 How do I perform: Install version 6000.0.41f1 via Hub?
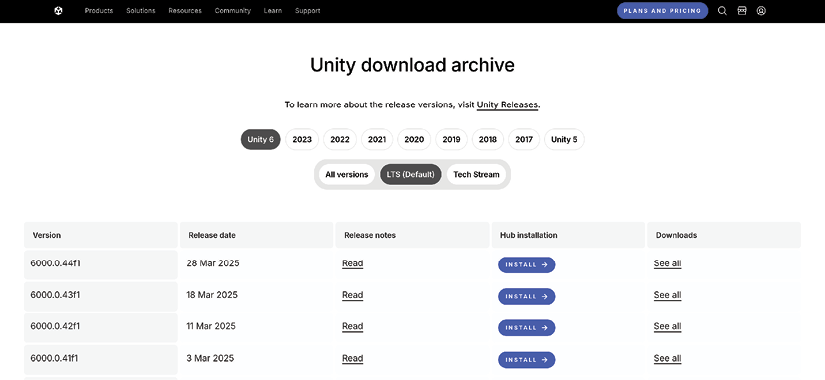pos(527,359)
